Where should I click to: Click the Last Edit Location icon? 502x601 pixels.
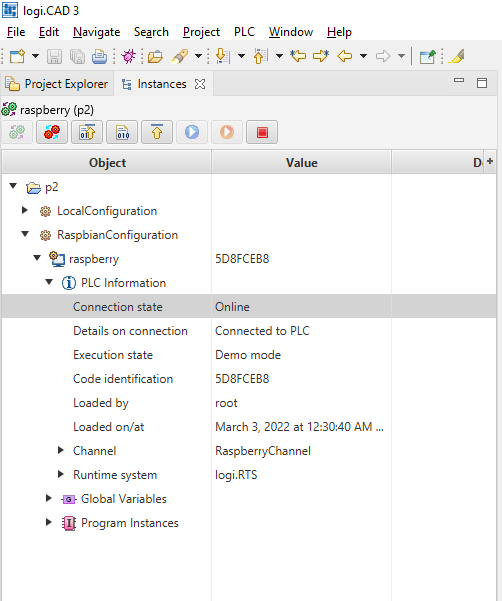pyautogui.click(x=298, y=56)
